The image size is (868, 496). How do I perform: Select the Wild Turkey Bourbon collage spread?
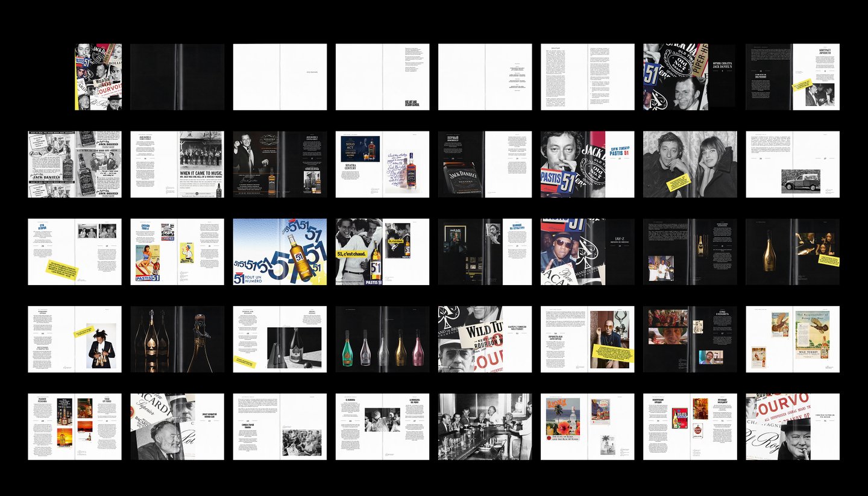click(485, 339)
